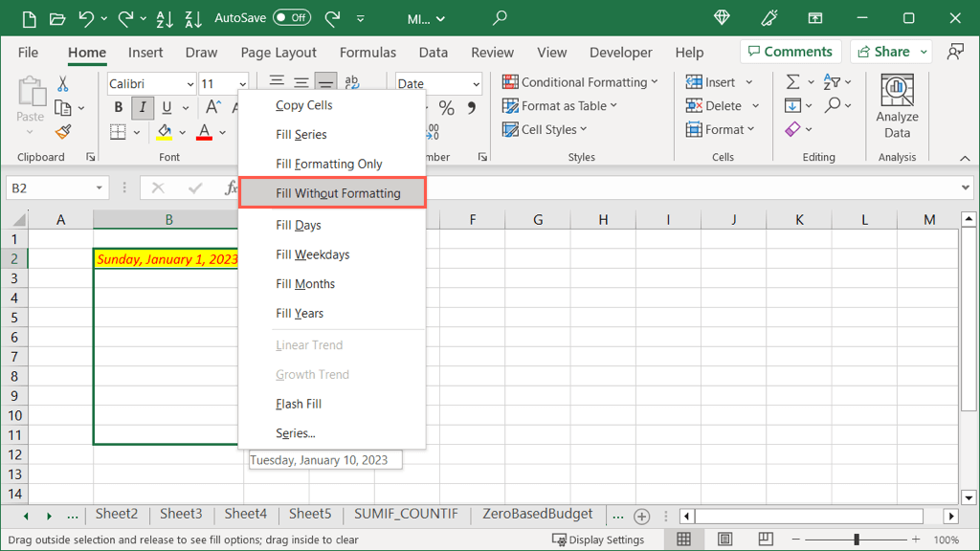The height and width of the screenshot is (551, 980).
Task: Open the Formulas ribbon tab
Action: tap(367, 53)
